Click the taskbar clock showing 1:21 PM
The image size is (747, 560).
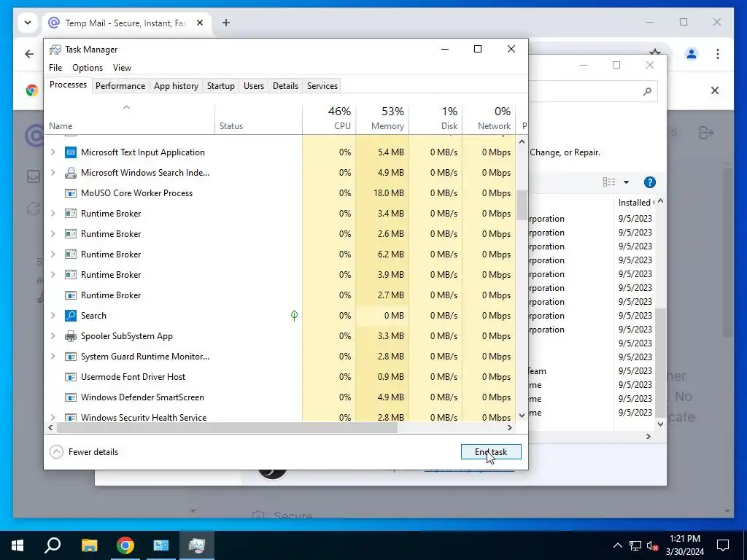pyautogui.click(x=684, y=545)
